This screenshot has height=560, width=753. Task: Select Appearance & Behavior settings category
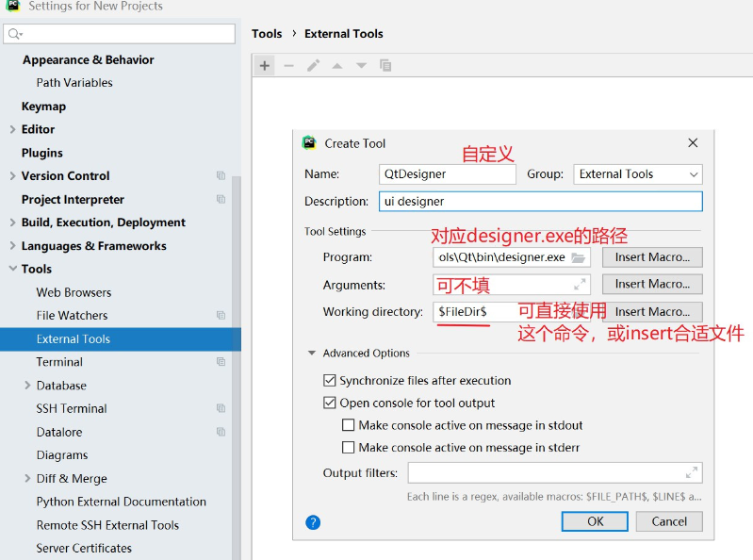pyautogui.click(x=89, y=59)
